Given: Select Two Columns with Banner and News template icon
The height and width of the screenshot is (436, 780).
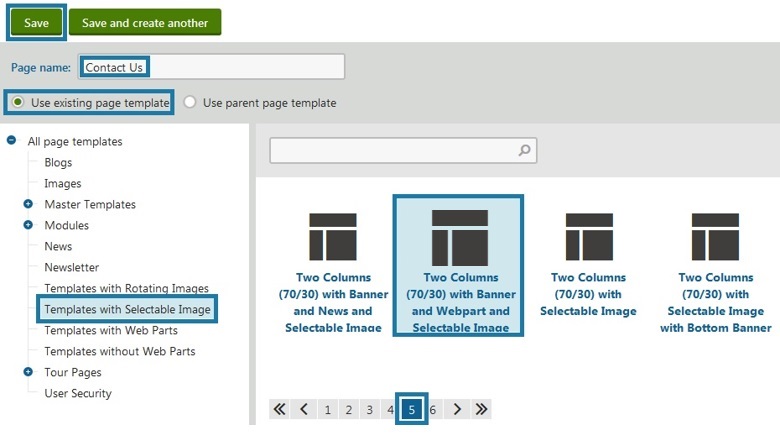Looking at the screenshot, I should (333, 237).
